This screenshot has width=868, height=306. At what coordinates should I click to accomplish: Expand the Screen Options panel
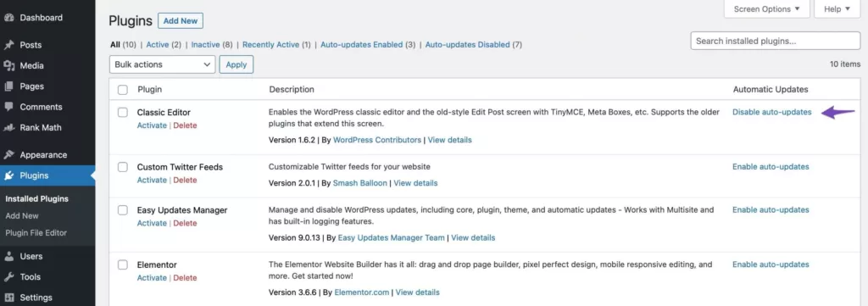tap(766, 8)
